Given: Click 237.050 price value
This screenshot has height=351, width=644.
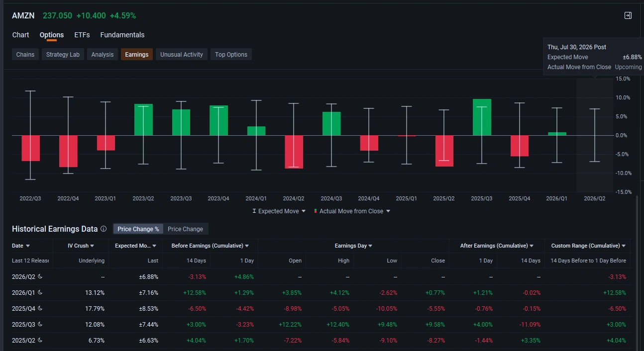Looking at the screenshot, I should [x=57, y=15].
